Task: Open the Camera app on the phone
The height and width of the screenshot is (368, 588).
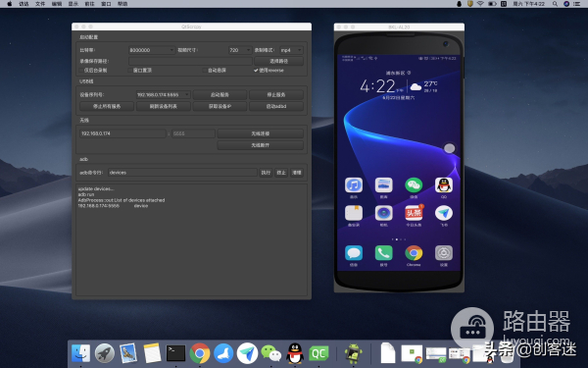Action: click(383, 213)
